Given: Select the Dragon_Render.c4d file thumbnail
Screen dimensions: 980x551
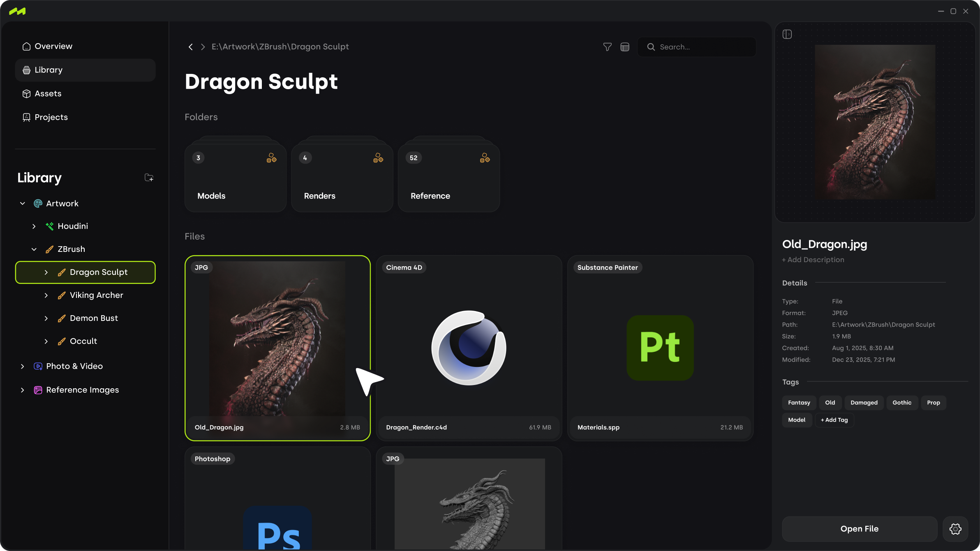Looking at the screenshot, I should (469, 348).
